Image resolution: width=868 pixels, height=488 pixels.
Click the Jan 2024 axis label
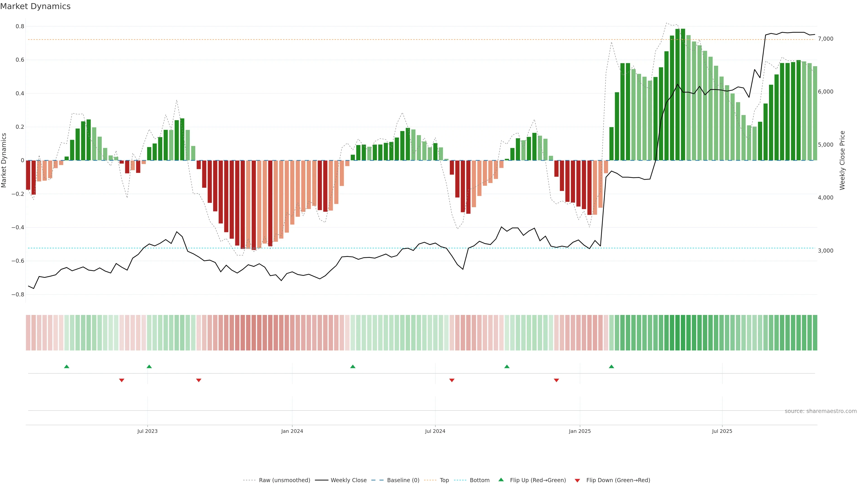(x=292, y=431)
